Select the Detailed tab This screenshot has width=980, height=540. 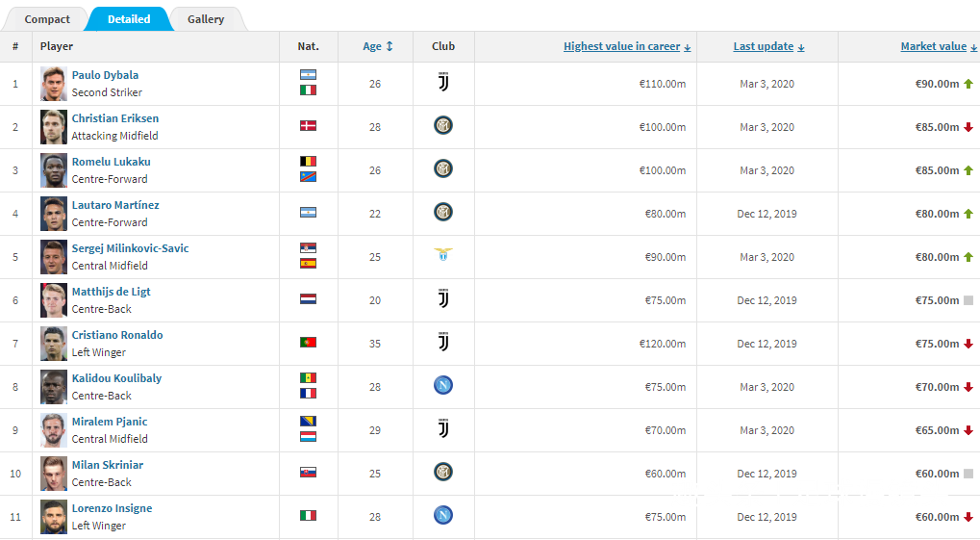click(129, 19)
